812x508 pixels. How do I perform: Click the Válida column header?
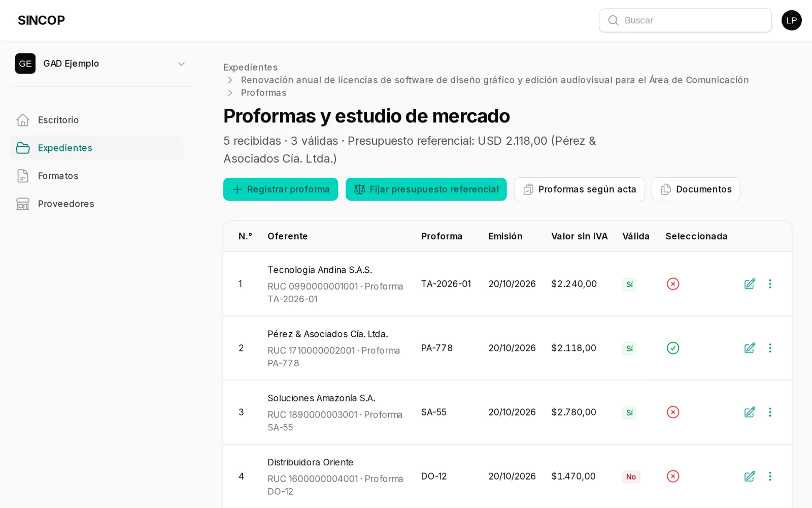636,236
